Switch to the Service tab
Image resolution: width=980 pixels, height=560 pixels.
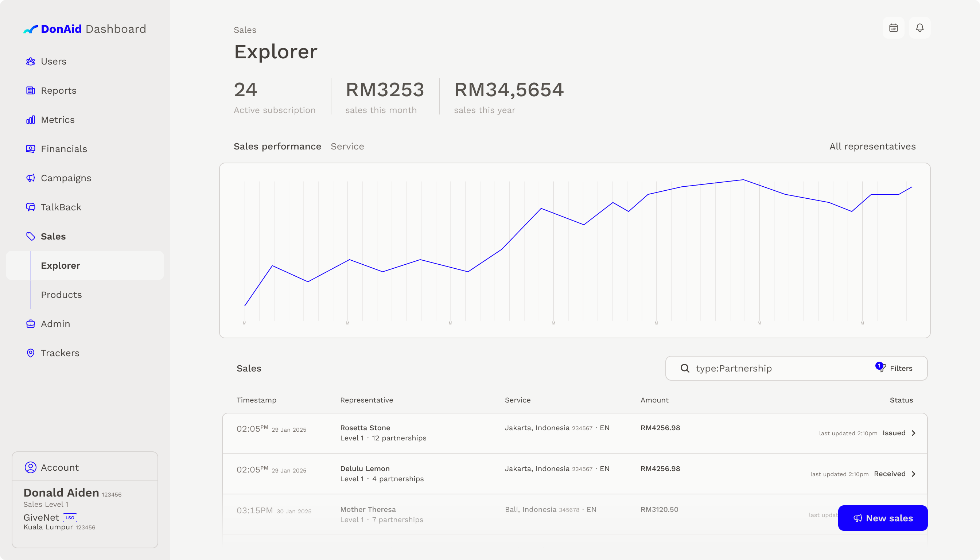pos(347,147)
